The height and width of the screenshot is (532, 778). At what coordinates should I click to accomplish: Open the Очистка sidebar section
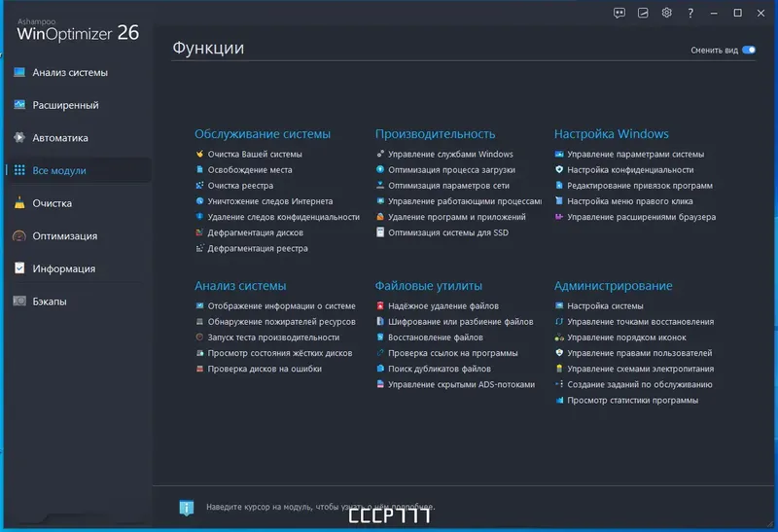tap(53, 203)
